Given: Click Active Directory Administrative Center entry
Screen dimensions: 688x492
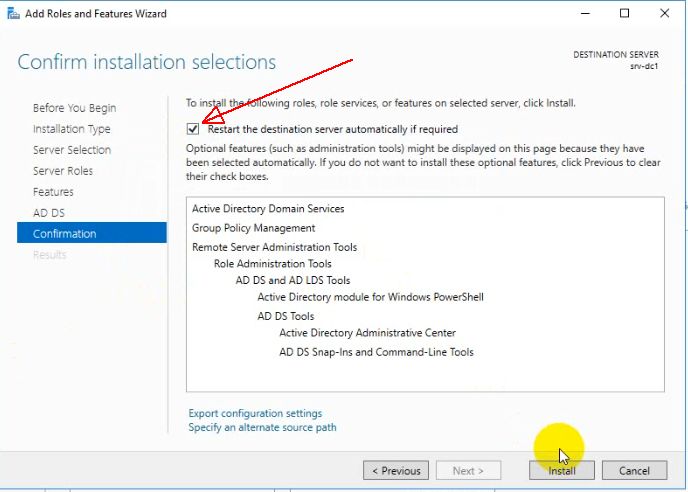Looking at the screenshot, I should [x=367, y=333].
